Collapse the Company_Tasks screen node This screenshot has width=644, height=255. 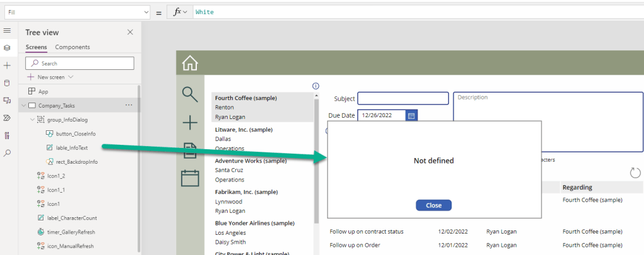[23, 106]
